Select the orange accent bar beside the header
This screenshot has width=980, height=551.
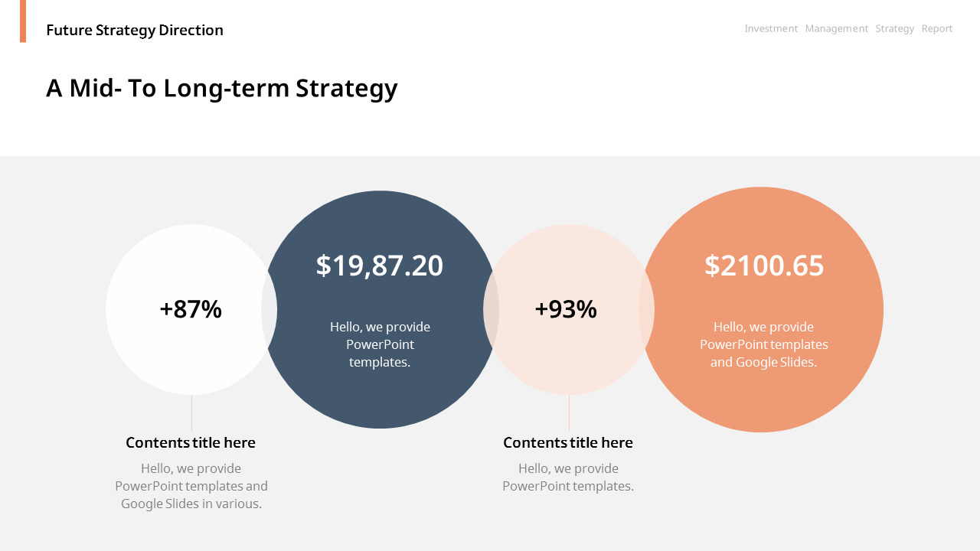coord(23,21)
